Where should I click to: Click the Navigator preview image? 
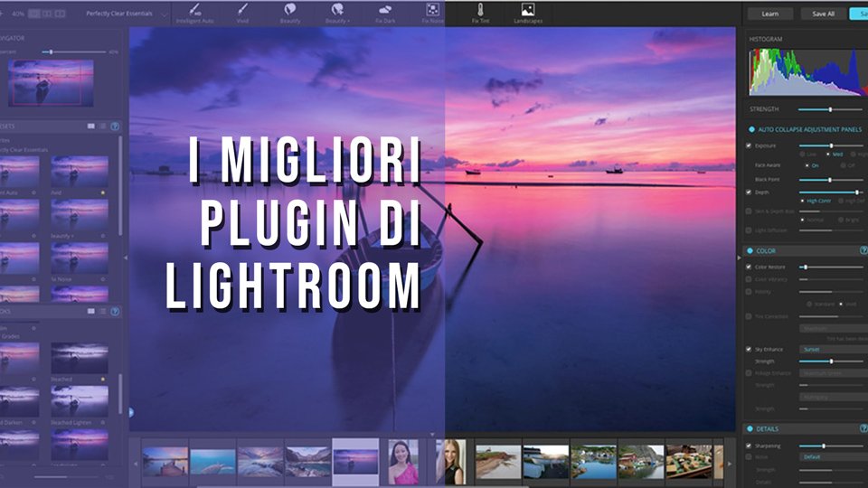51,83
